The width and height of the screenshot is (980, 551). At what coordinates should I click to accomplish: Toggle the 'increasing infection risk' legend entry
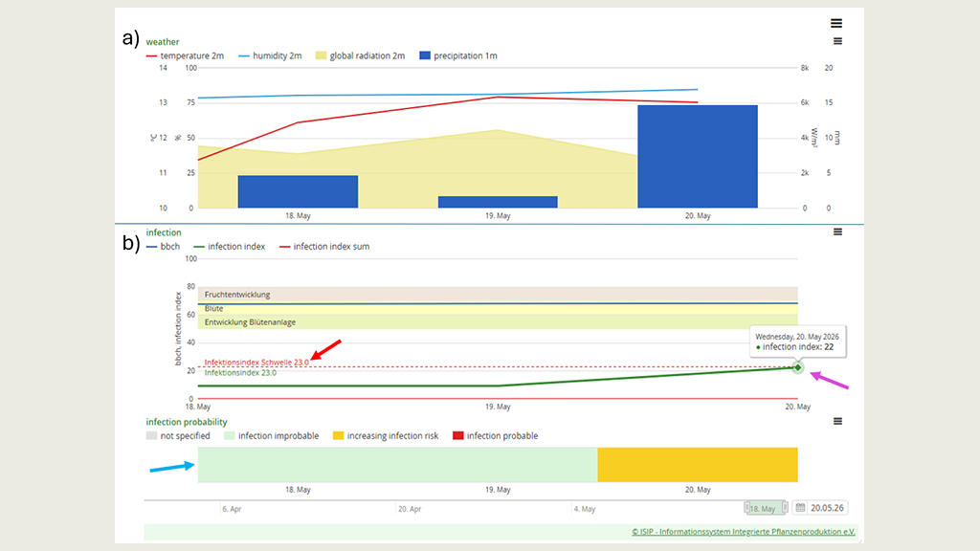click(386, 435)
